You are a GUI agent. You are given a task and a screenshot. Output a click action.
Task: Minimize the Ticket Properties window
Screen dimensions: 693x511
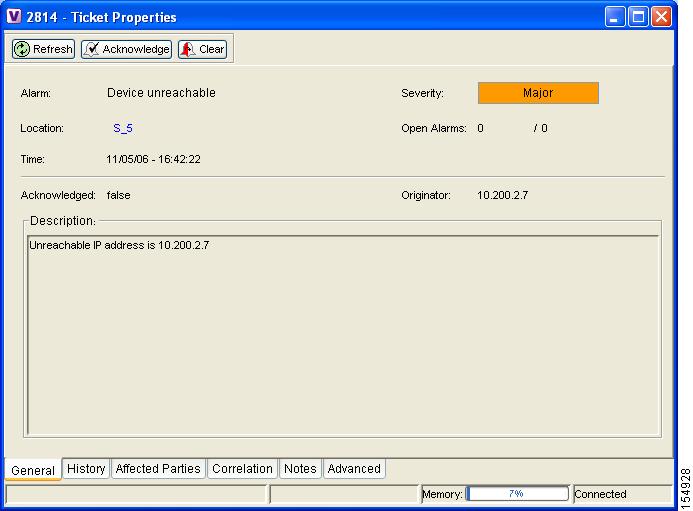pyautogui.click(x=615, y=17)
